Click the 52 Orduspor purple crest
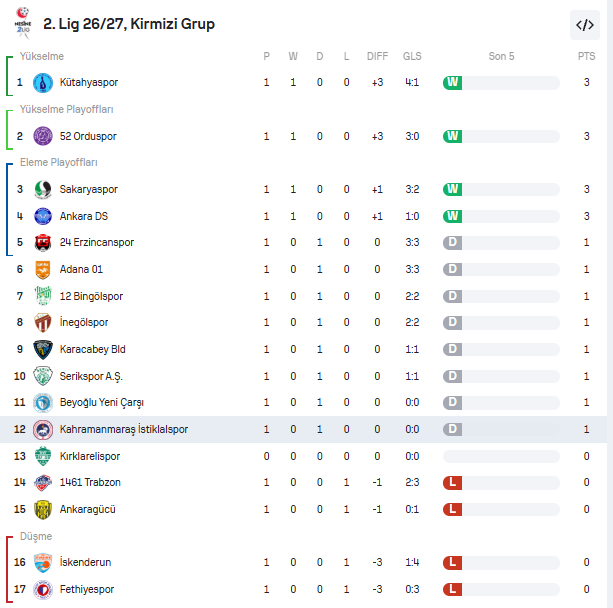613x608 pixels. pos(43,136)
